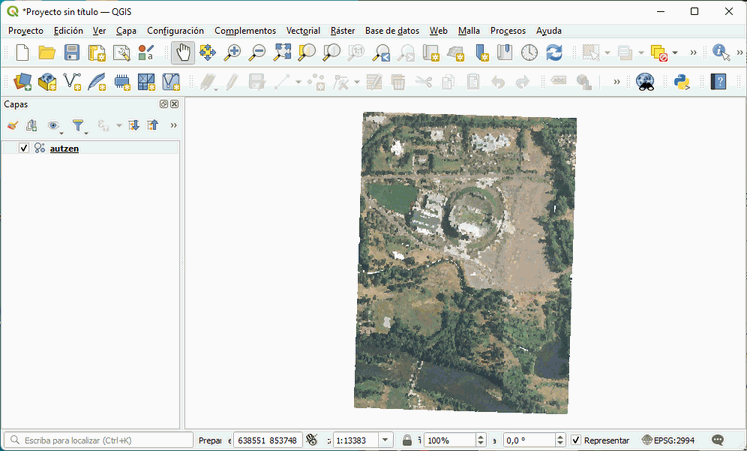Click the Pan Map to Selection icon
Image resolution: width=747 pixels, height=451 pixels.
(207, 52)
